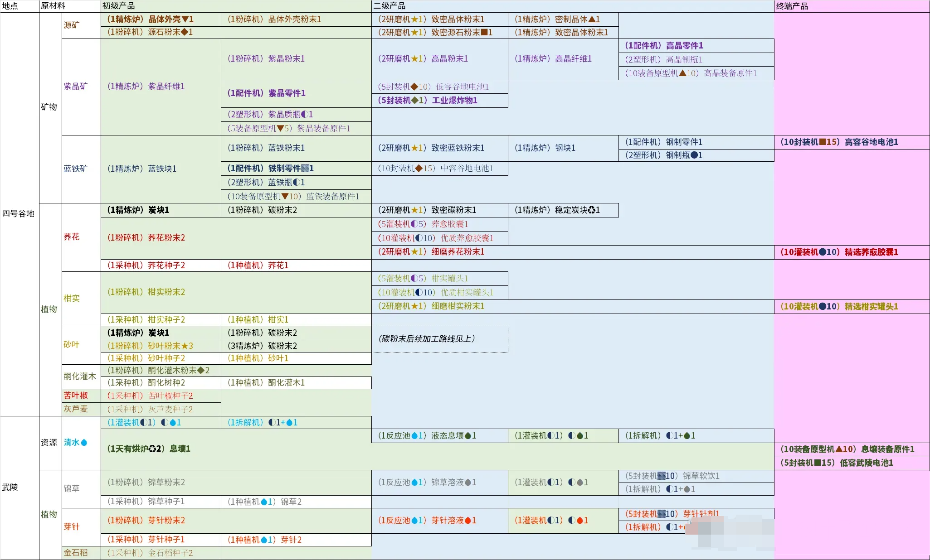
Task: Click cell (1精炼炉) 高晶纤维1
Action: [x=563, y=59]
